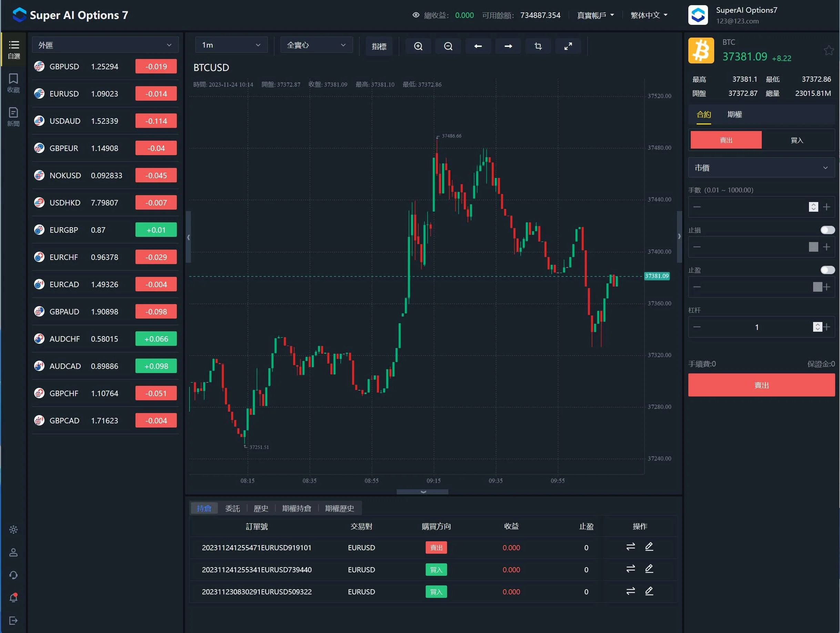Switch to the 期權 options tab
840x633 pixels.
click(x=735, y=114)
